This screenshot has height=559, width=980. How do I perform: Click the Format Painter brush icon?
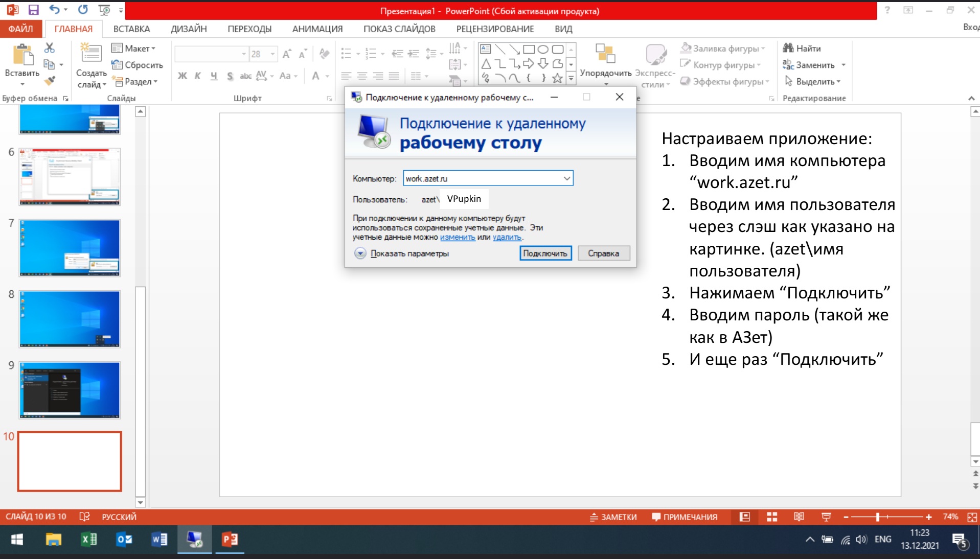[50, 81]
